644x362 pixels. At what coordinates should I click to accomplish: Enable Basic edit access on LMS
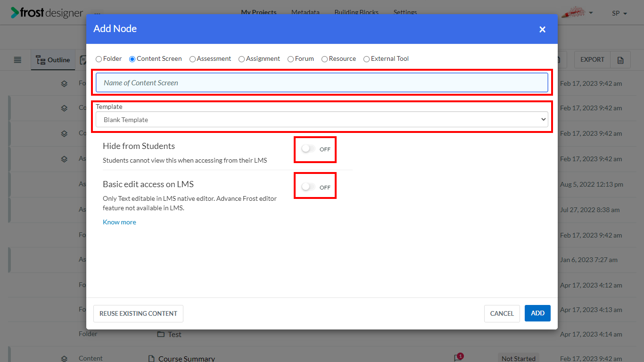[308, 187]
